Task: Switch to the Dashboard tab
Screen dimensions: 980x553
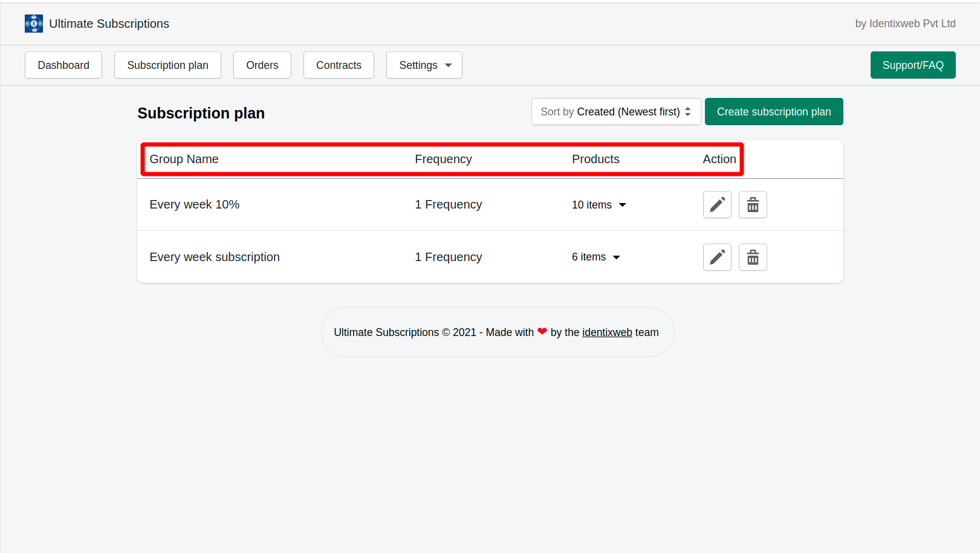Action: (x=63, y=65)
